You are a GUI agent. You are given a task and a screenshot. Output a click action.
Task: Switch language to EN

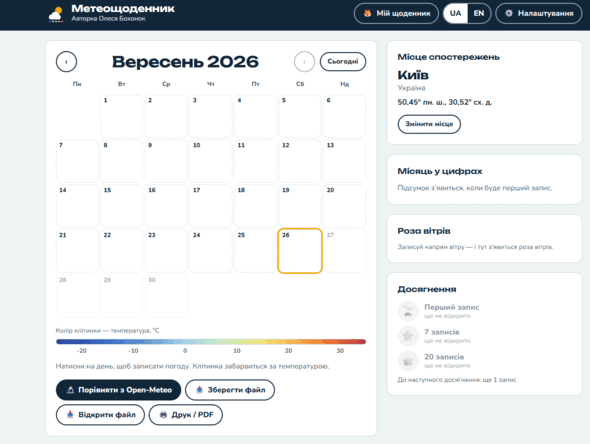[479, 14]
